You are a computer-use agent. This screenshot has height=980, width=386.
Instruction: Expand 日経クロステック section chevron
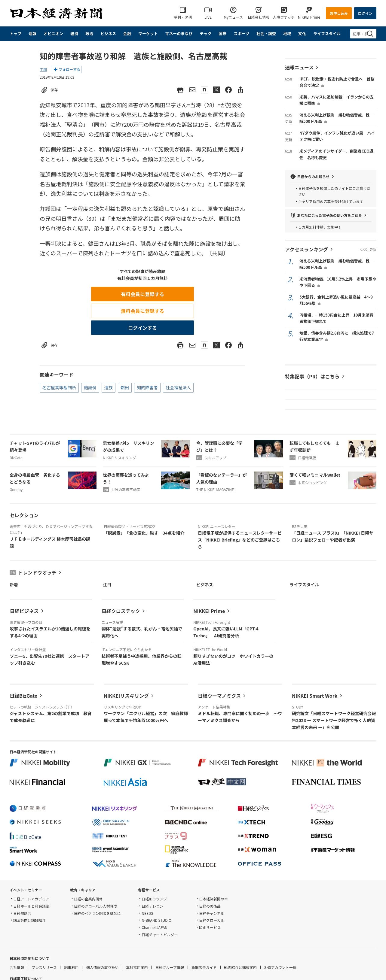[143, 611]
